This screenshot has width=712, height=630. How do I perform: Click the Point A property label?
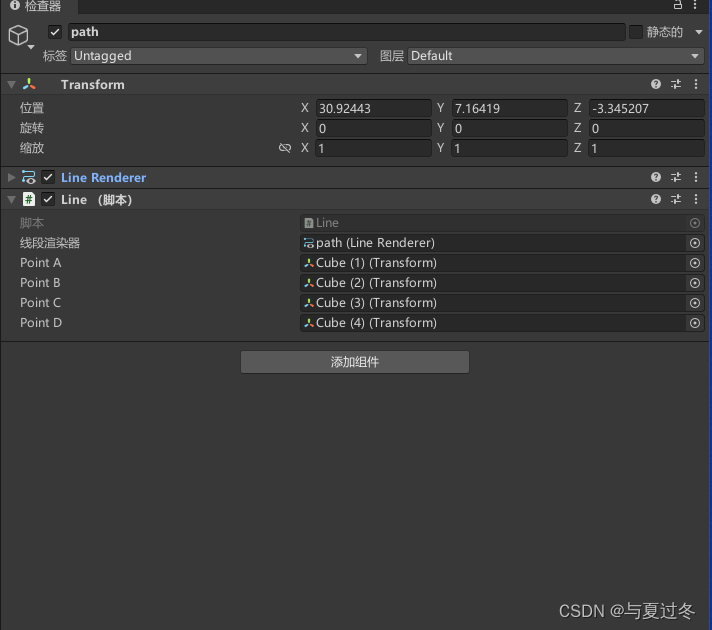click(x=40, y=263)
